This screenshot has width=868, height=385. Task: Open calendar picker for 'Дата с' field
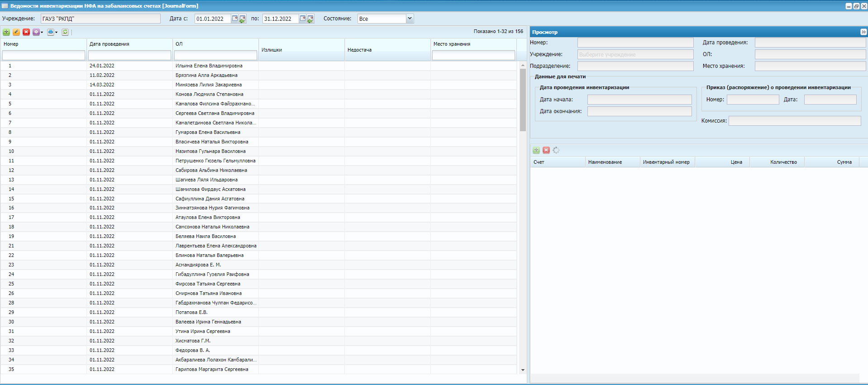[x=235, y=19]
